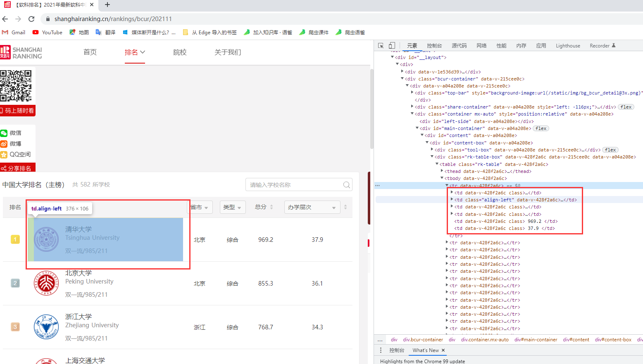Open 从 Edge 导入的书签 folder

[x=210, y=32]
